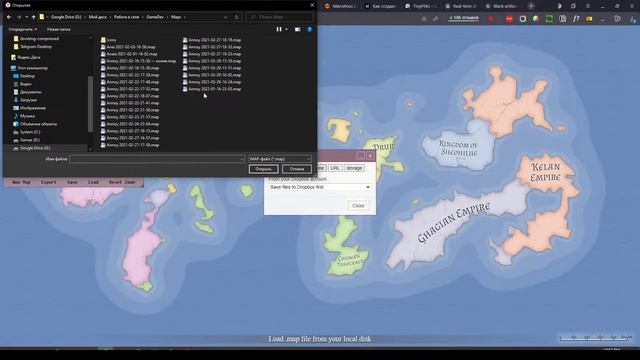This screenshot has width=640, height=360.
Task: Select Работа в сети breadcrumb
Action: click(127, 17)
